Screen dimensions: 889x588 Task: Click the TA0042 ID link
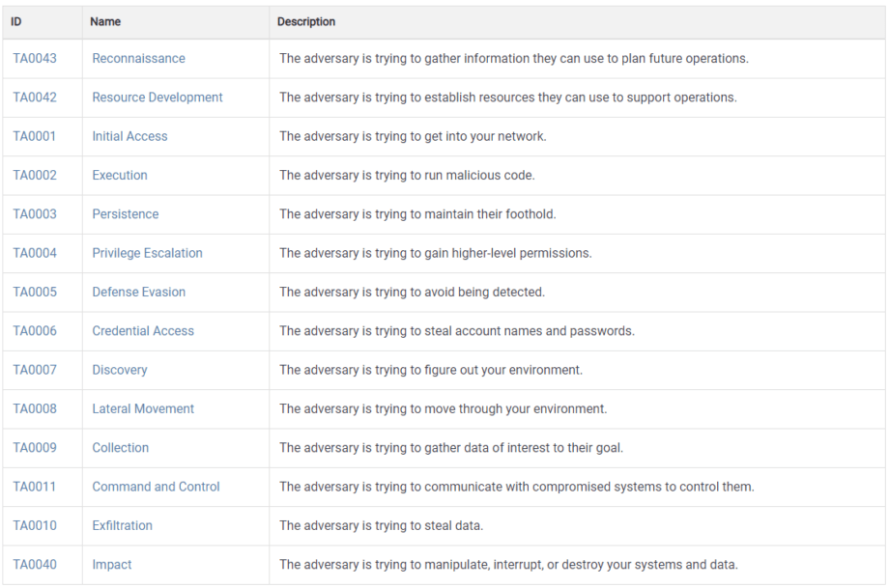pyautogui.click(x=35, y=98)
